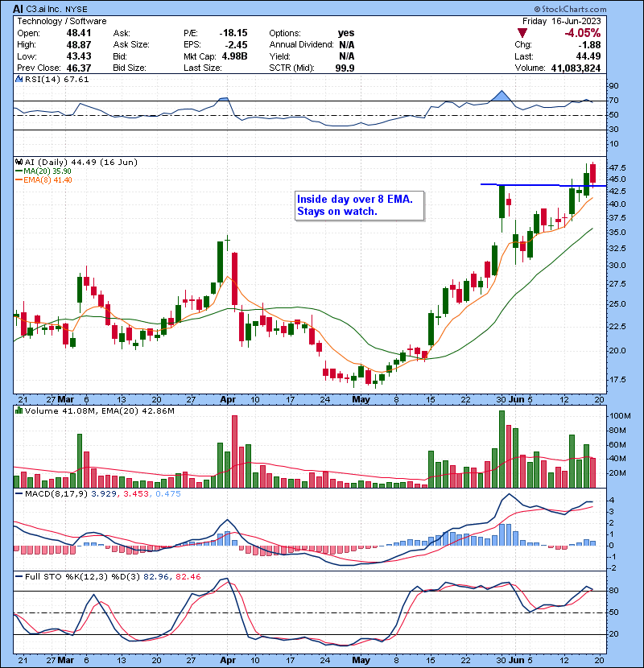Image resolution: width=644 pixels, height=668 pixels.
Task: Select the Prev Close value 46.37
Action: [x=78, y=68]
